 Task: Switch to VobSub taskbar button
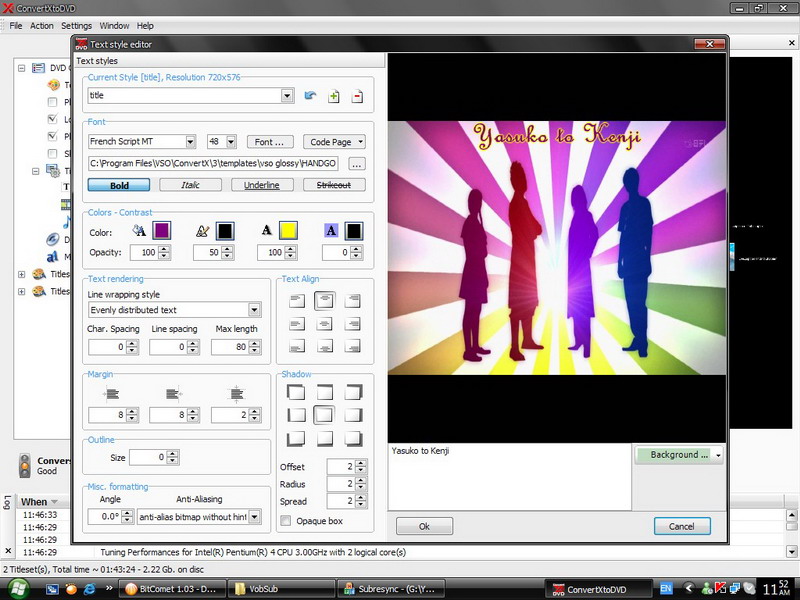(x=282, y=589)
